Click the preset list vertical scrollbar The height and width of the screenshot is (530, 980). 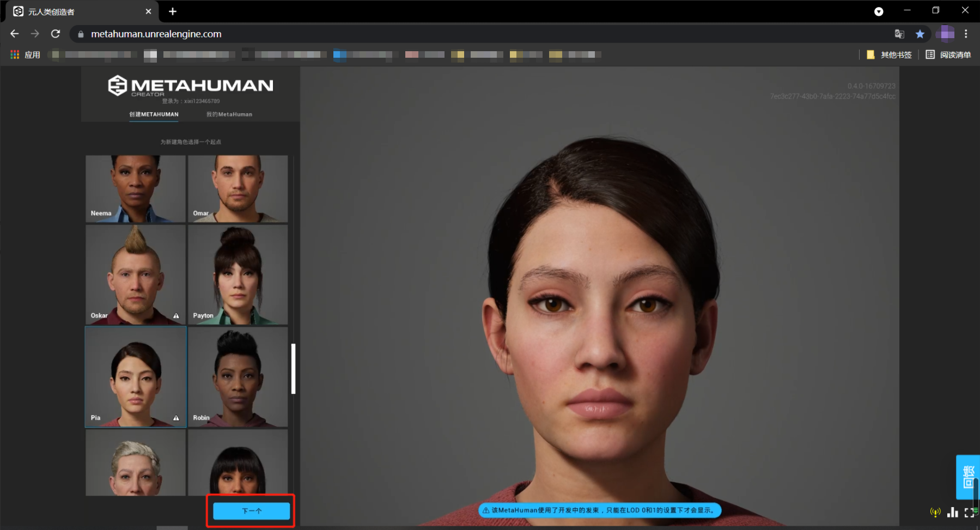point(293,368)
